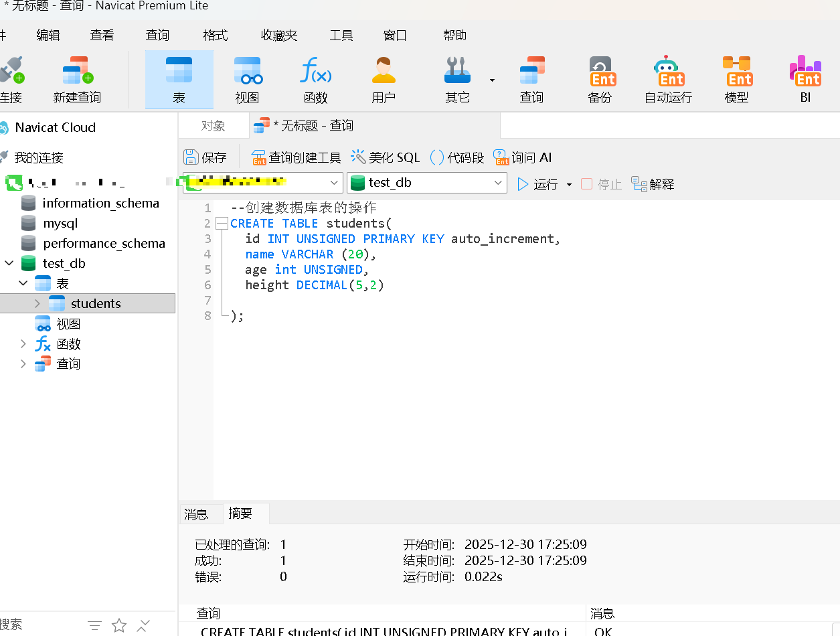Screen dimensions: 840x636
Task: Open the 收藏夹 (Favorites) menu
Action: click(x=279, y=35)
